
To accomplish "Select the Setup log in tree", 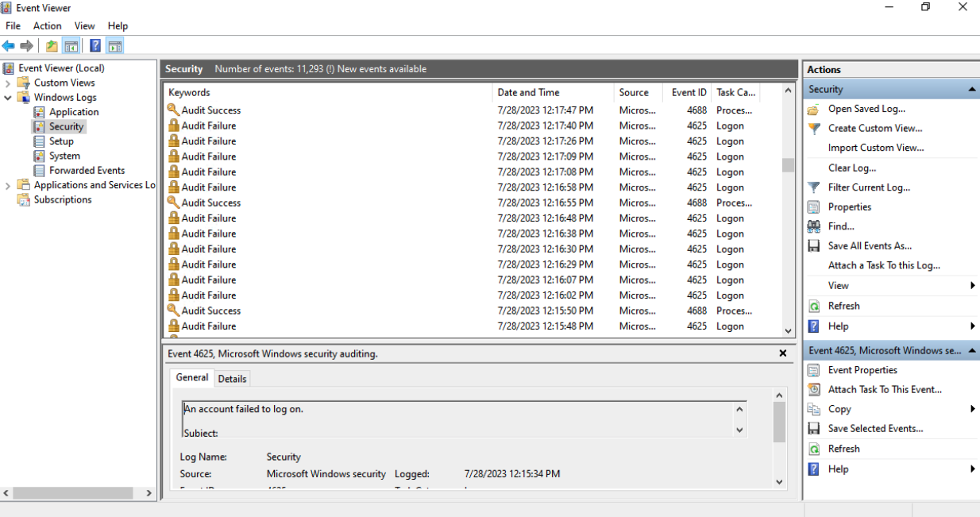I will tap(61, 141).
